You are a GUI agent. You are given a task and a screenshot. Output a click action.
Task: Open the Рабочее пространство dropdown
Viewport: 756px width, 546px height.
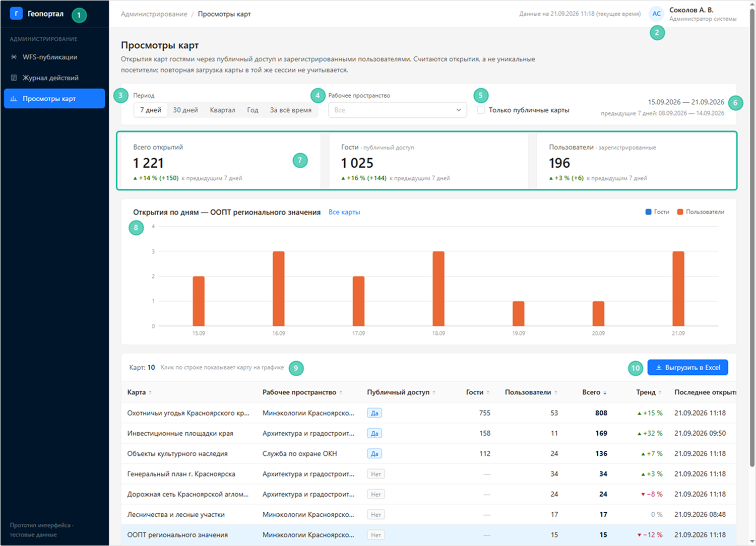coord(398,110)
